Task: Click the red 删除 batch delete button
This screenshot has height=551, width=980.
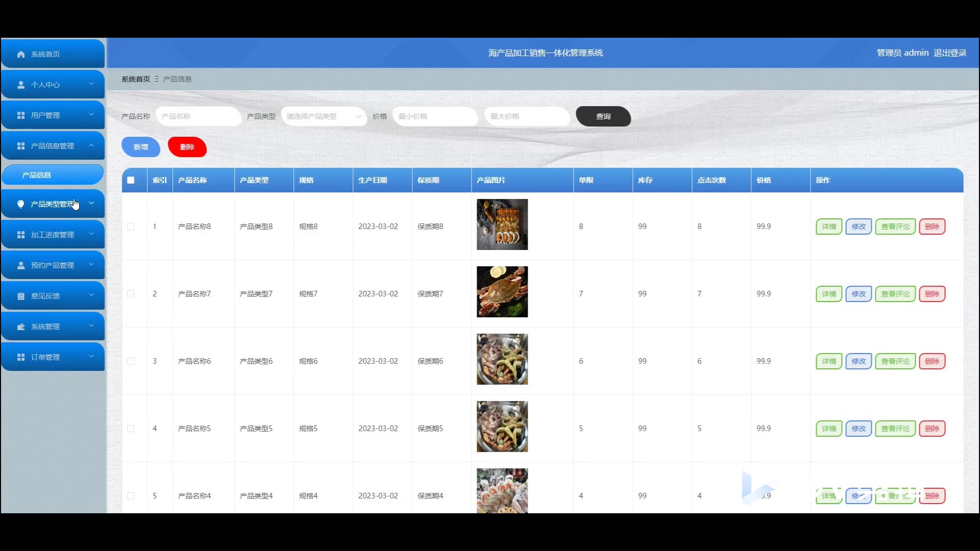Action: [x=187, y=147]
